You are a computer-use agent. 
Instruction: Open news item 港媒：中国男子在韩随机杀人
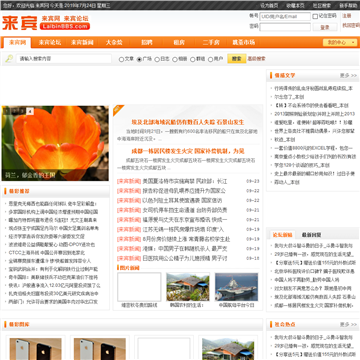point(185,249)
